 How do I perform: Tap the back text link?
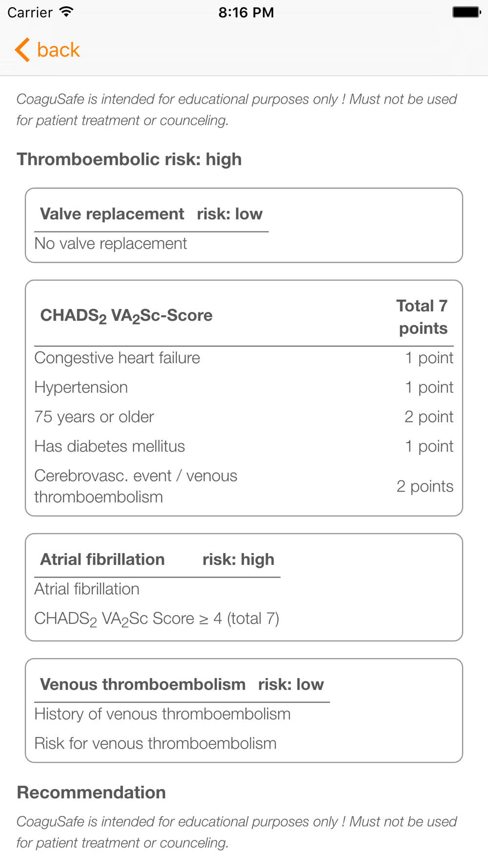point(58,50)
